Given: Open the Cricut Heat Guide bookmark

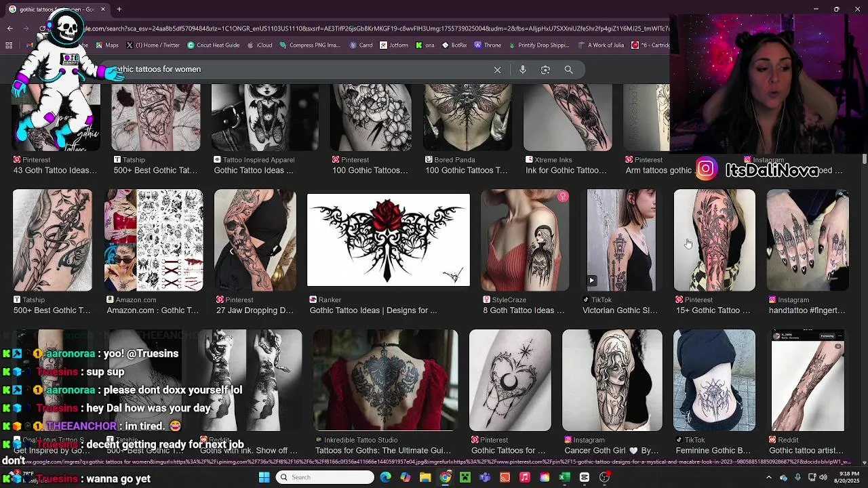Looking at the screenshot, I should [x=213, y=45].
